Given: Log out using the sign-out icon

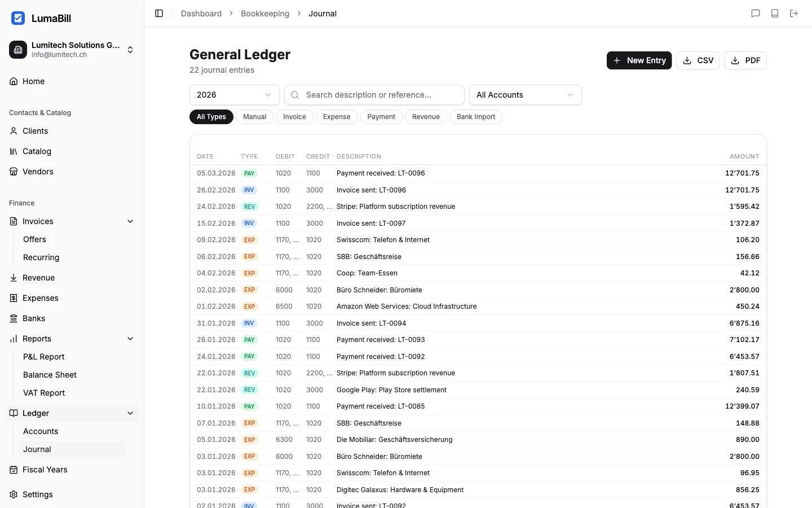Looking at the screenshot, I should coord(794,13).
